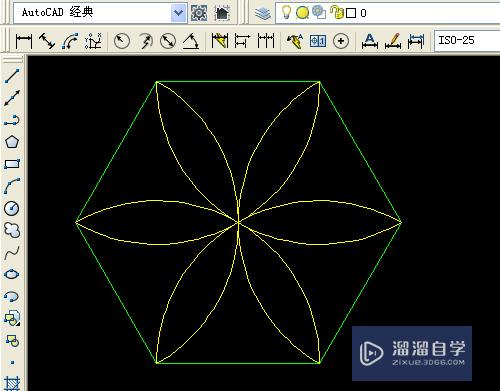Toggle layer 0 on/off lightbulb
This screenshot has width=500, height=391.
(286, 13)
